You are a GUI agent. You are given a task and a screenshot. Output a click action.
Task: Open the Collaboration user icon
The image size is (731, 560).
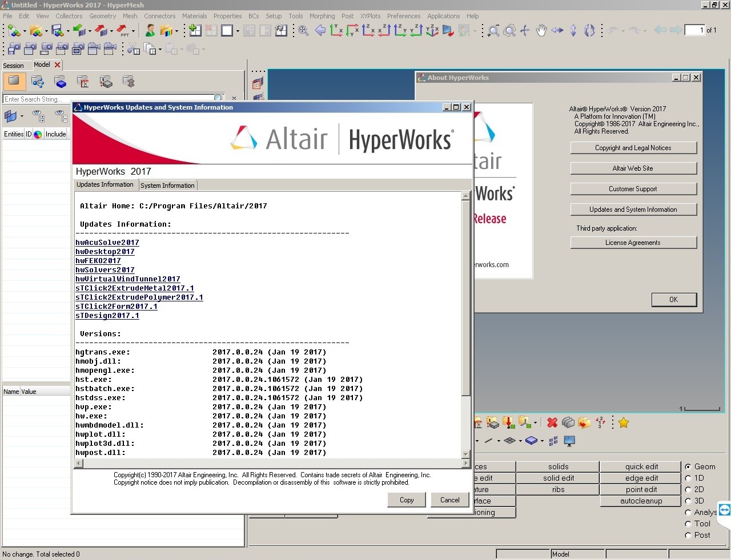click(x=150, y=30)
